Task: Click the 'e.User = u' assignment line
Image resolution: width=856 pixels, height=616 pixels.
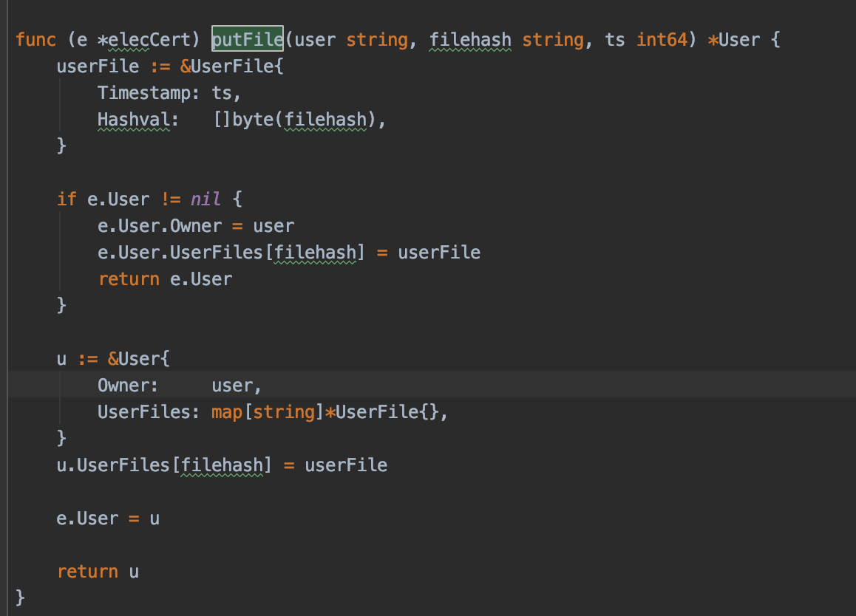Action: pos(108,518)
